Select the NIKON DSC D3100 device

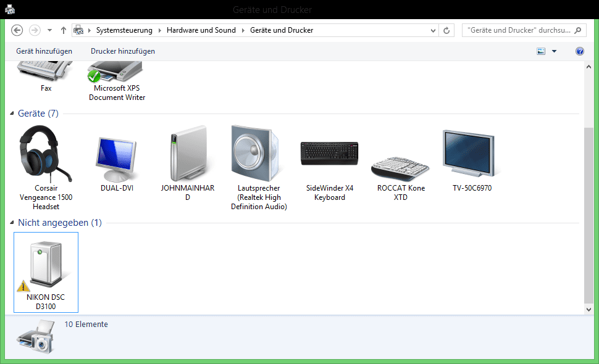46,272
